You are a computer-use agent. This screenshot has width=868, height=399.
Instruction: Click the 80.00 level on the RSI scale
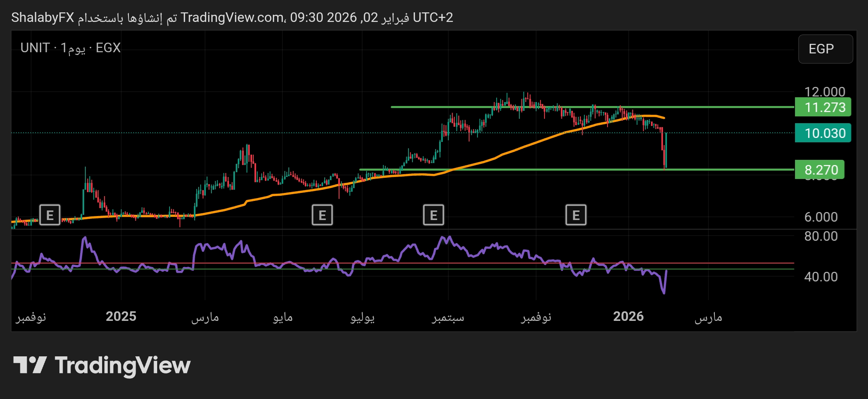[821, 236]
